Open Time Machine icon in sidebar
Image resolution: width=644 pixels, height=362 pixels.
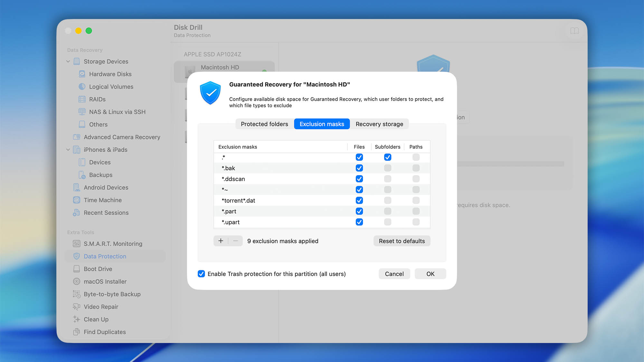tap(77, 200)
